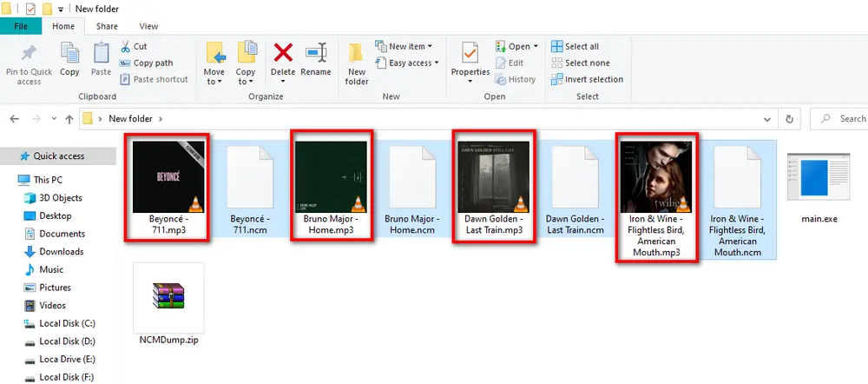
Task: Click Invert selection
Action: (588, 79)
